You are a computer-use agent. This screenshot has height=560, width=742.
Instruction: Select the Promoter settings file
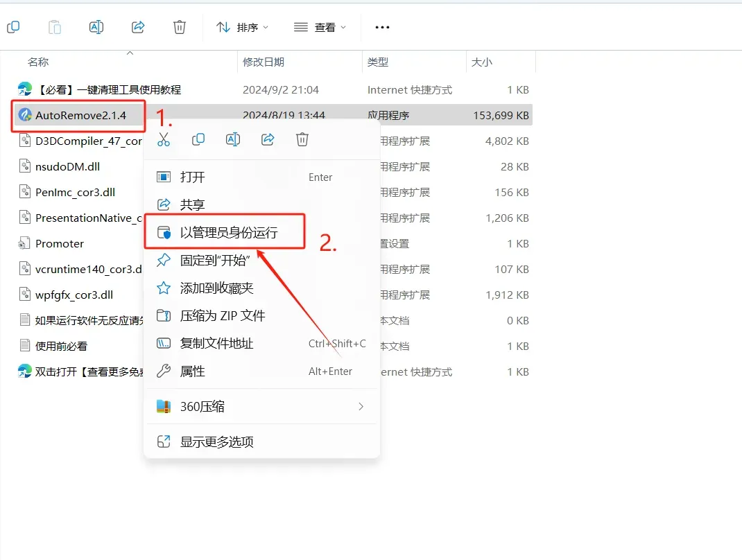click(x=60, y=243)
